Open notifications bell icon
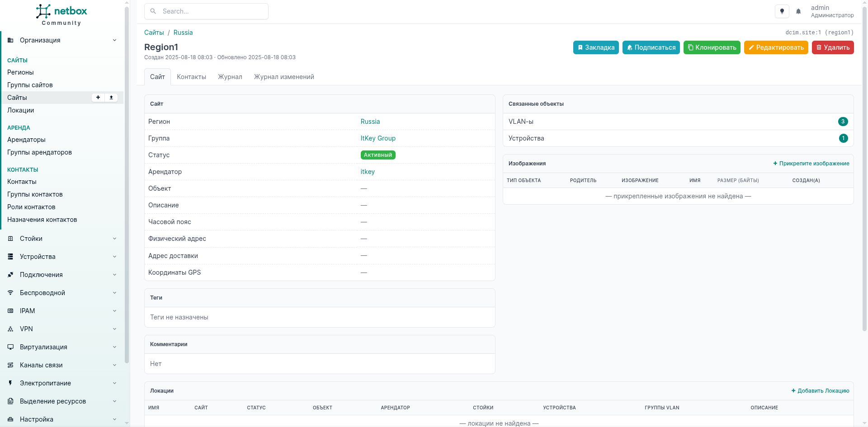The image size is (868, 427). (x=798, y=11)
